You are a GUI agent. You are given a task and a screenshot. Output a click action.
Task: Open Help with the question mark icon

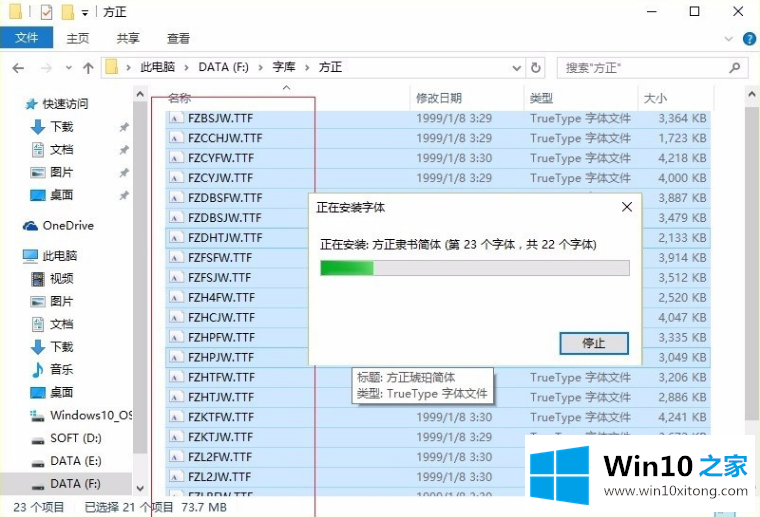coord(749,39)
